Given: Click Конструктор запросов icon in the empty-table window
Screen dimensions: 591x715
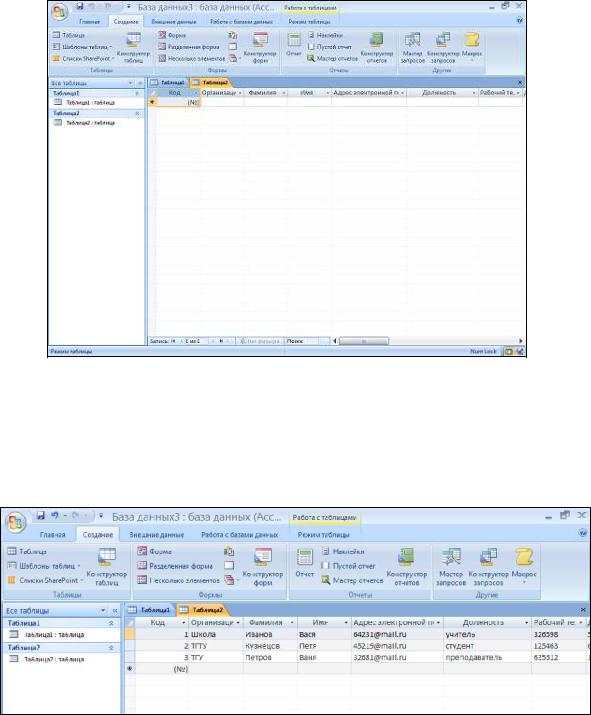Looking at the screenshot, I should (x=443, y=40).
